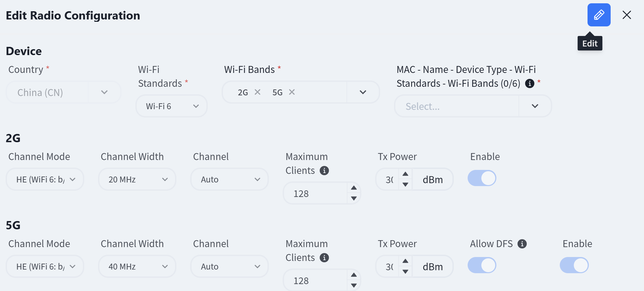Remove the 5G band tag
Image resolution: width=644 pixels, height=291 pixels.
click(x=292, y=92)
